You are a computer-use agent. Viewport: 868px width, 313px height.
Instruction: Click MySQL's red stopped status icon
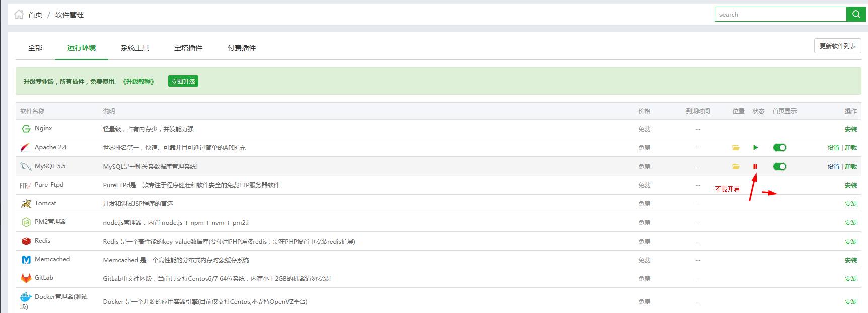coord(755,167)
